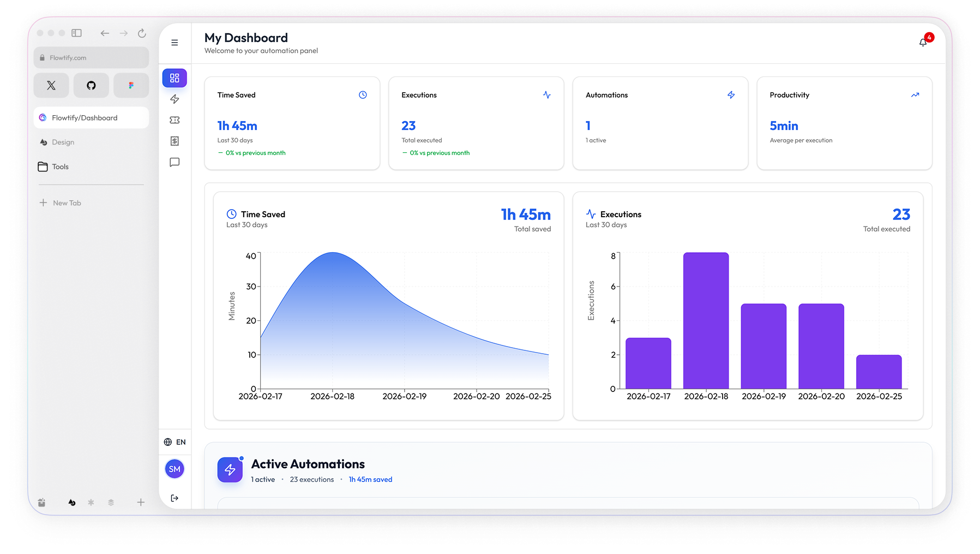Click the 1h 45m saved link
This screenshot has height=554, width=980.
pyautogui.click(x=370, y=479)
